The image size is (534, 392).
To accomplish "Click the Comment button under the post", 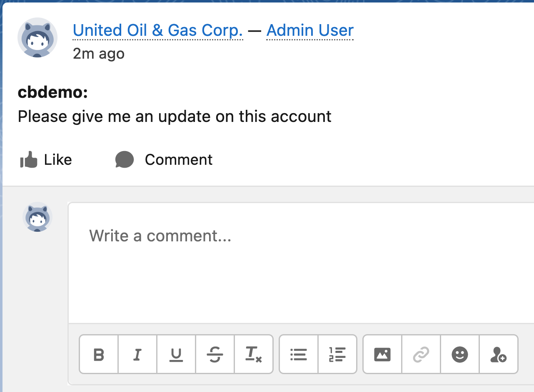I will click(x=164, y=160).
